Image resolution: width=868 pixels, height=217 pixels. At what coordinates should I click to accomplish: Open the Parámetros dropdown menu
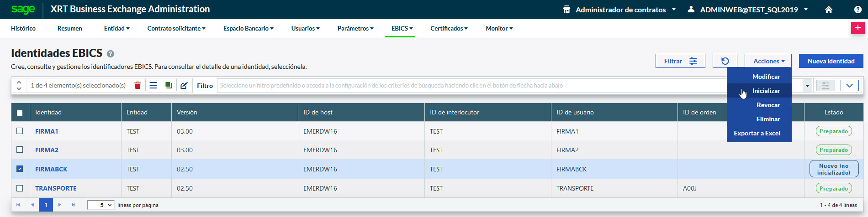[355, 28]
